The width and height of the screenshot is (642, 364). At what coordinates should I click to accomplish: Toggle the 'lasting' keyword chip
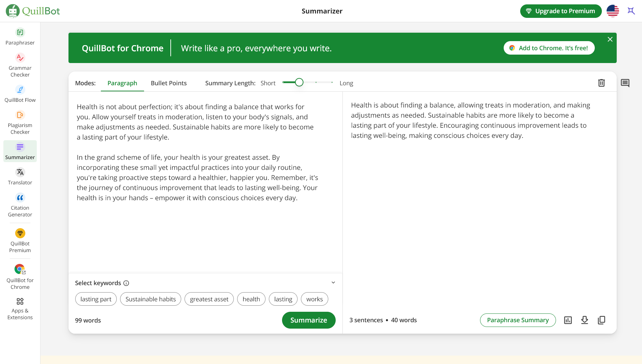pyautogui.click(x=283, y=299)
